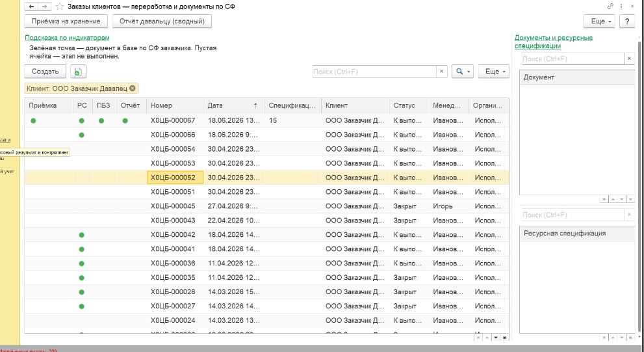Sort by the Номер column header
The height and width of the screenshot is (352, 644).
click(175, 105)
